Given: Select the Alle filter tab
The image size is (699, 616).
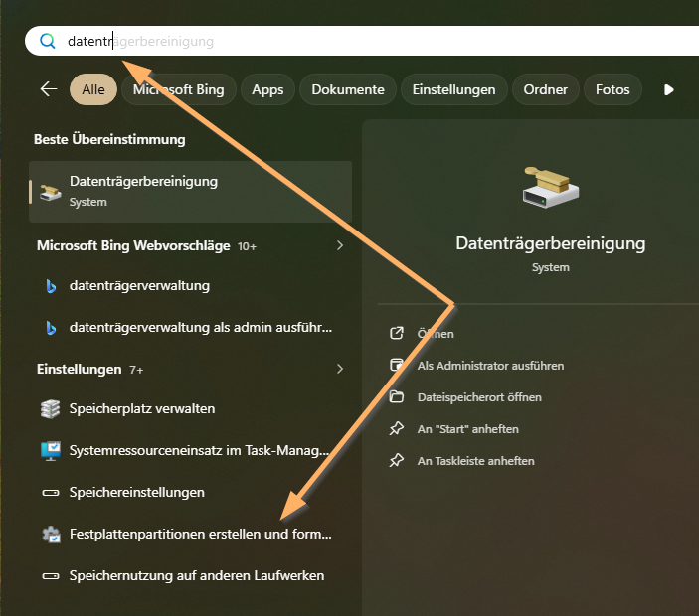Looking at the screenshot, I should pyautogui.click(x=93, y=89).
